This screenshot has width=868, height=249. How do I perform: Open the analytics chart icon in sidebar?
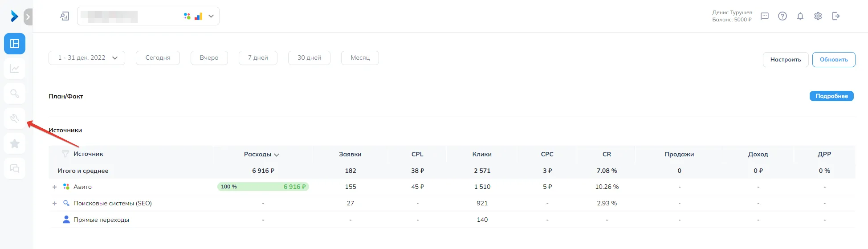(x=15, y=69)
